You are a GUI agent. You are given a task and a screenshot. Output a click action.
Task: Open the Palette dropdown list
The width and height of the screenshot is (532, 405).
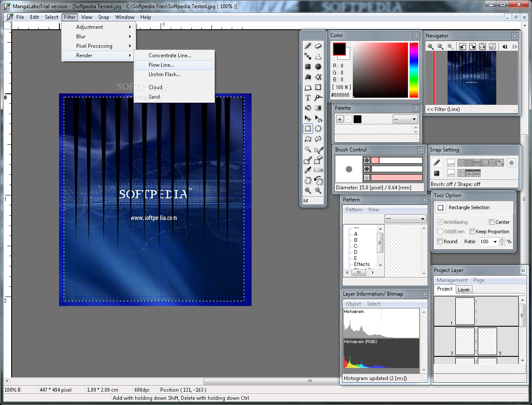(405, 119)
